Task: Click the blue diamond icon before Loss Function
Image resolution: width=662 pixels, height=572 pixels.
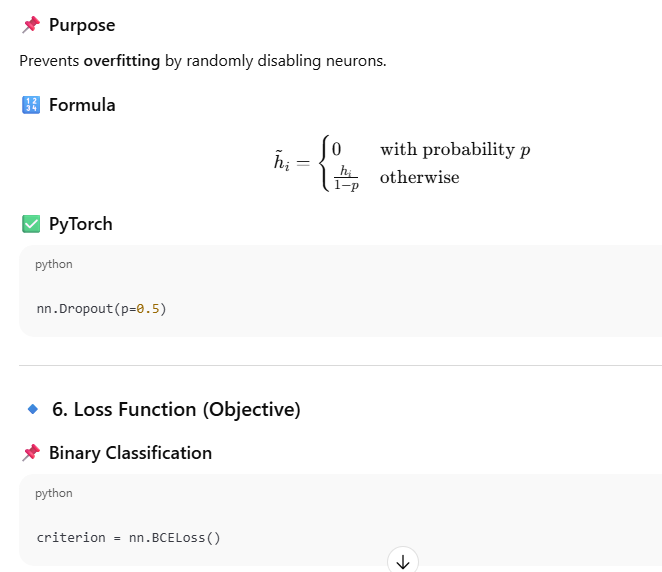Action: click(32, 409)
